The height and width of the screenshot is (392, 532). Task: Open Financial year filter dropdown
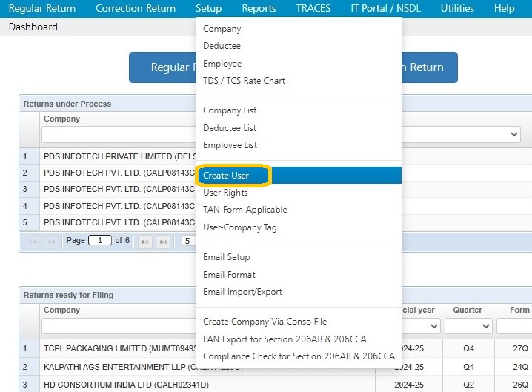tap(421, 326)
